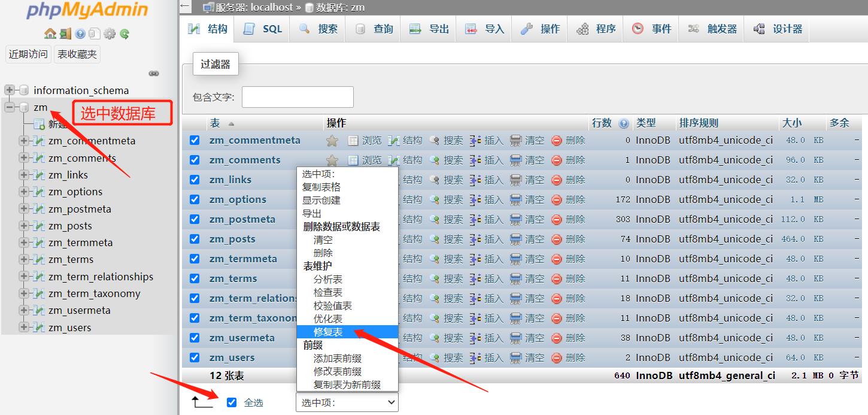Click the blue help documentation icon

point(80,34)
